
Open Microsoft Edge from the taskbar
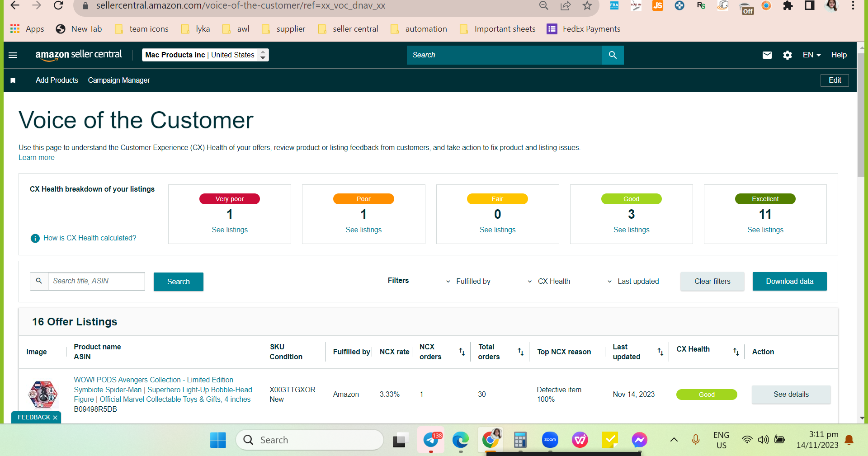461,440
